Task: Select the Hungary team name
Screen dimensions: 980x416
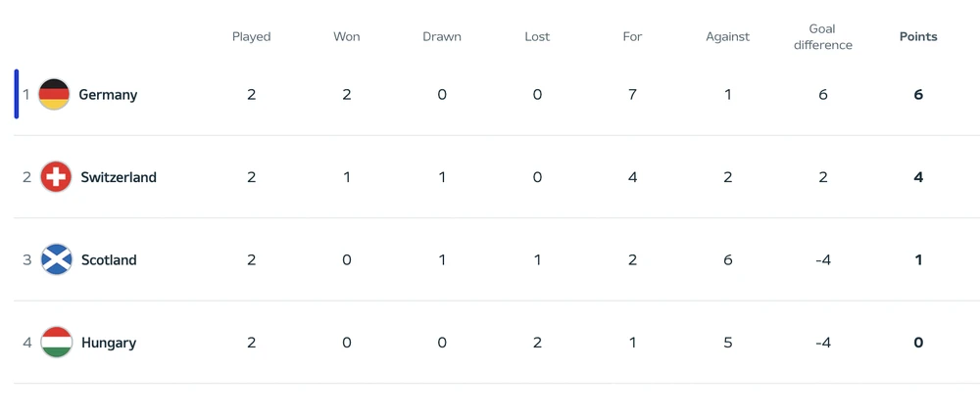Action: [109, 343]
